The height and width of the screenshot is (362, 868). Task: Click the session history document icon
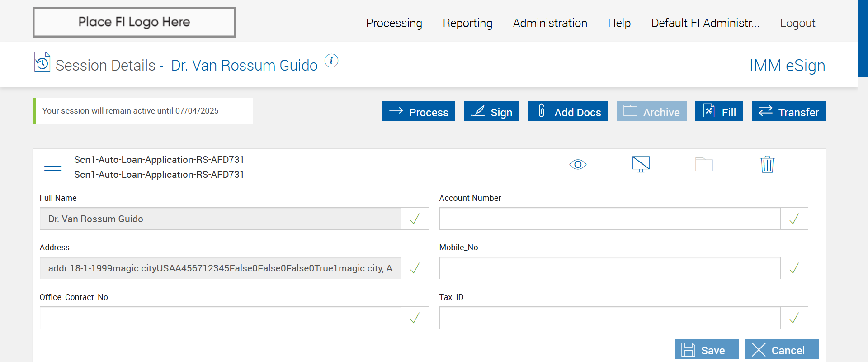click(x=42, y=62)
